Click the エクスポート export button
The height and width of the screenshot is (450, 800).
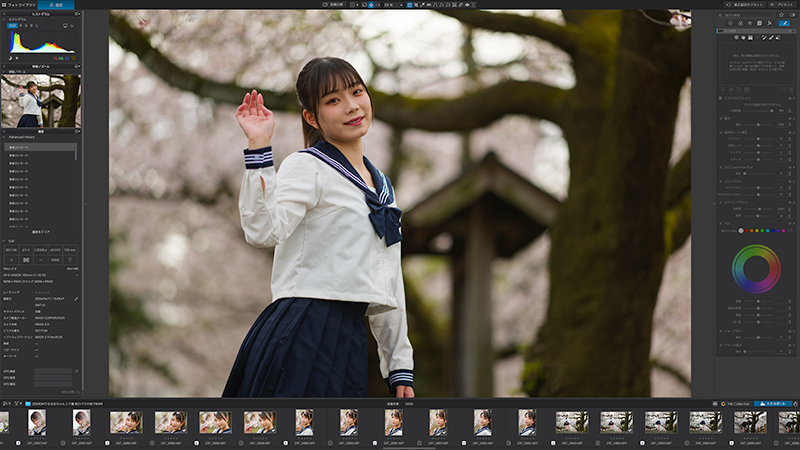(773, 404)
